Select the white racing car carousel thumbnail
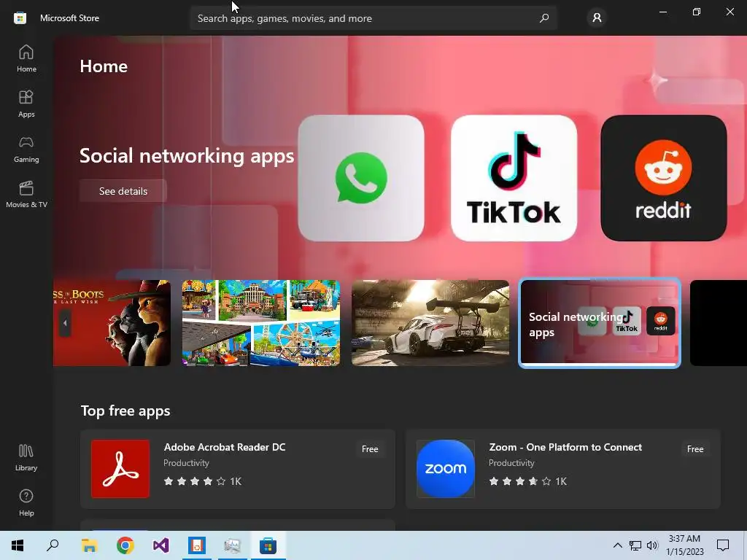The height and width of the screenshot is (560, 747). 430,323
